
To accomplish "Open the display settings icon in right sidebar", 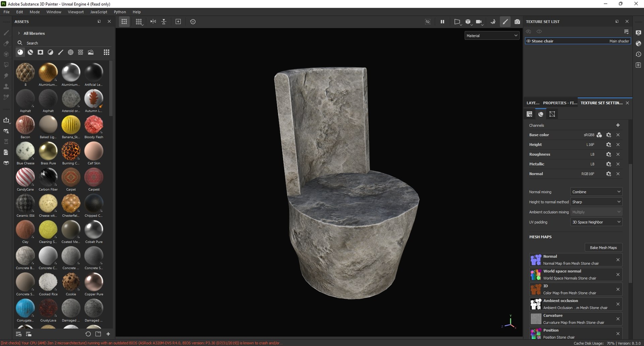I will [x=638, y=33].
